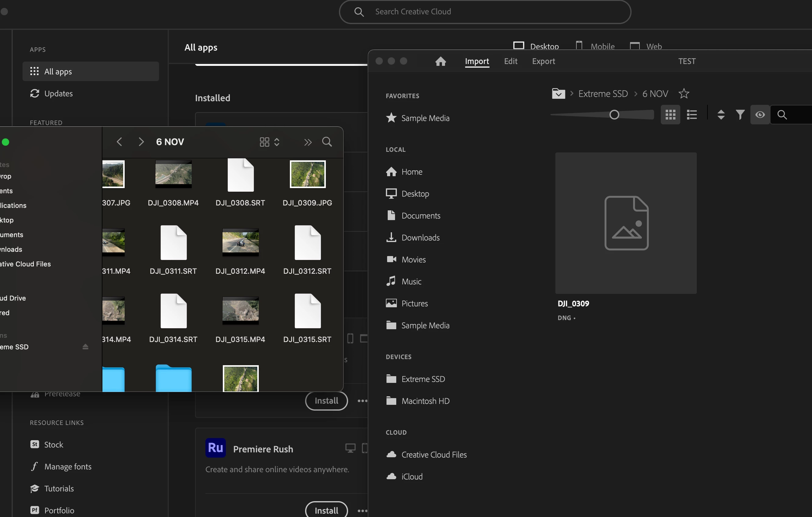Select the DJI_0309 DNG thumbnail
Image resolution: width=812 pixels, height=517 pixels.
(626, 223)
